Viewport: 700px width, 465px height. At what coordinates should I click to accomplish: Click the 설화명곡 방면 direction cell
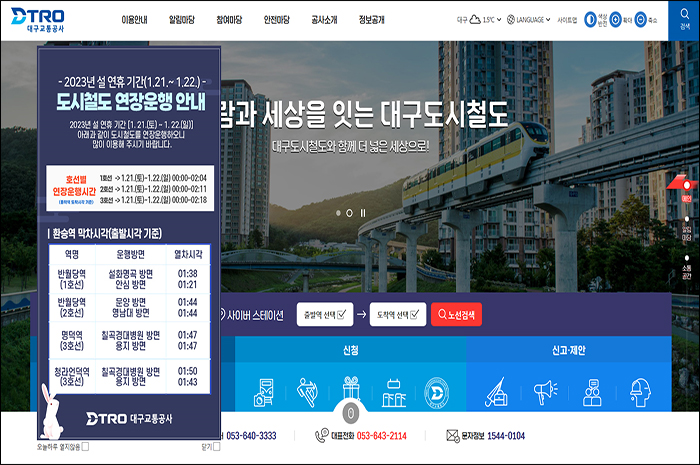tap(130, 274)
